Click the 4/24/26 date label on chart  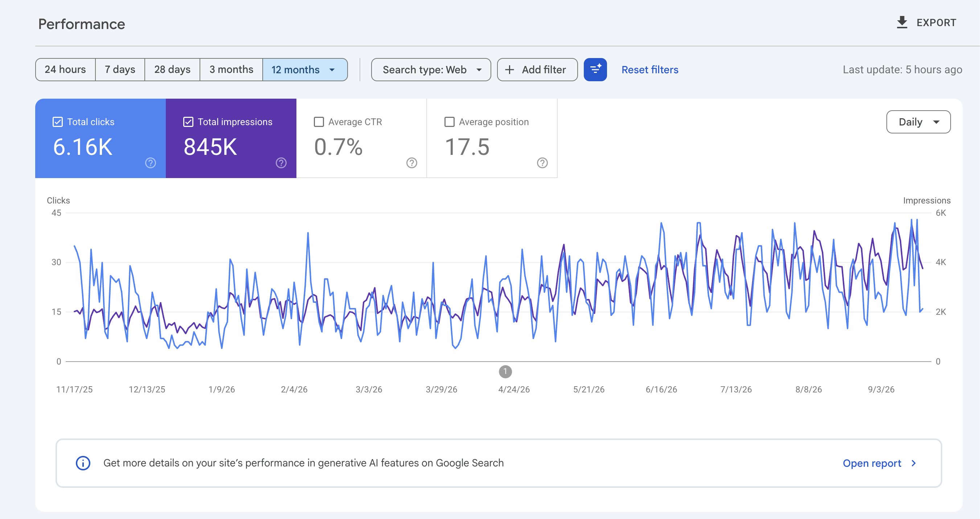tap(514, 390)
